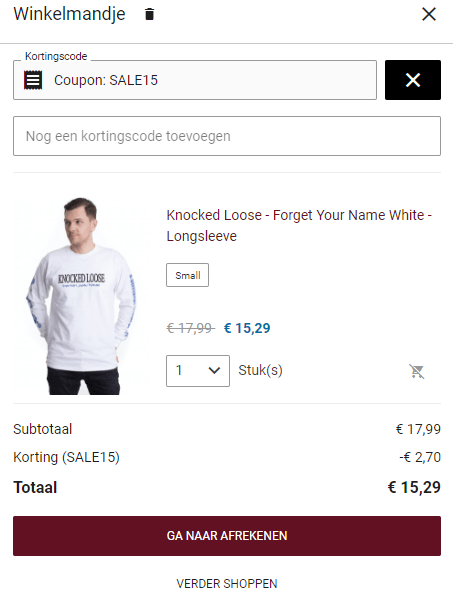The height and width of the screenshot is (595, 453).
Task: Focus the 'Nog een kortingscode toevoegen' field
Action: tap(227, 136)
